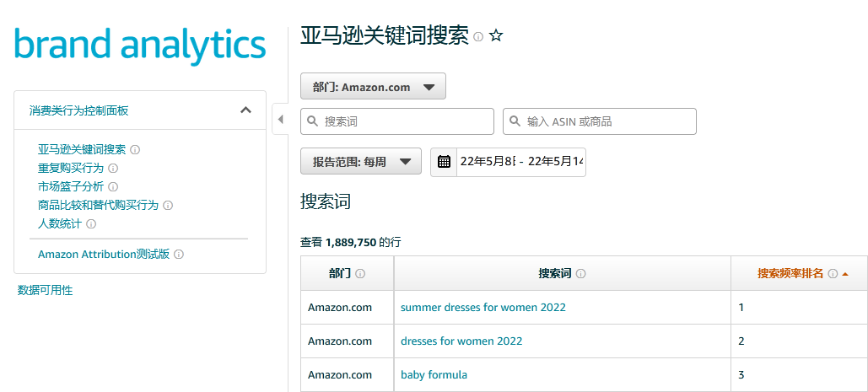This screenshot has width=868, height=392.
Task: Click the magnifier icon in the ASIN search box
Action: coord(515,121)
